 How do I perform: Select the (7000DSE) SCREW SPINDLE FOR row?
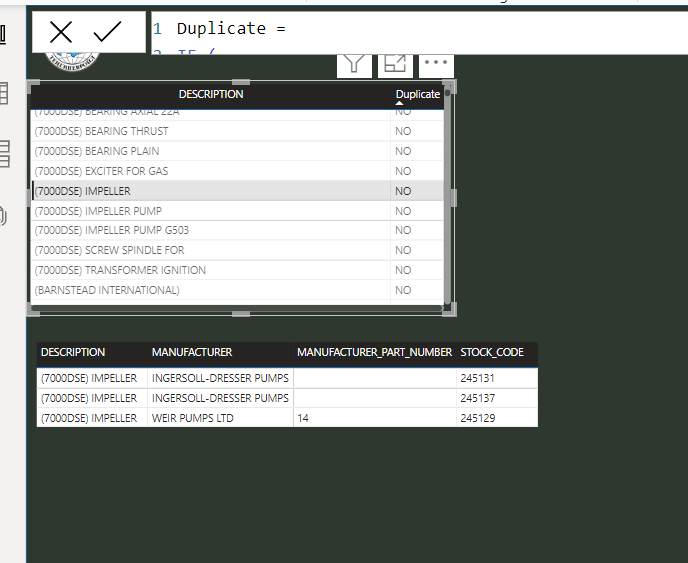237,250
